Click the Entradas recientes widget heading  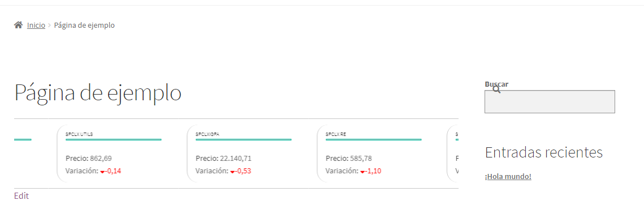point(544,152)
